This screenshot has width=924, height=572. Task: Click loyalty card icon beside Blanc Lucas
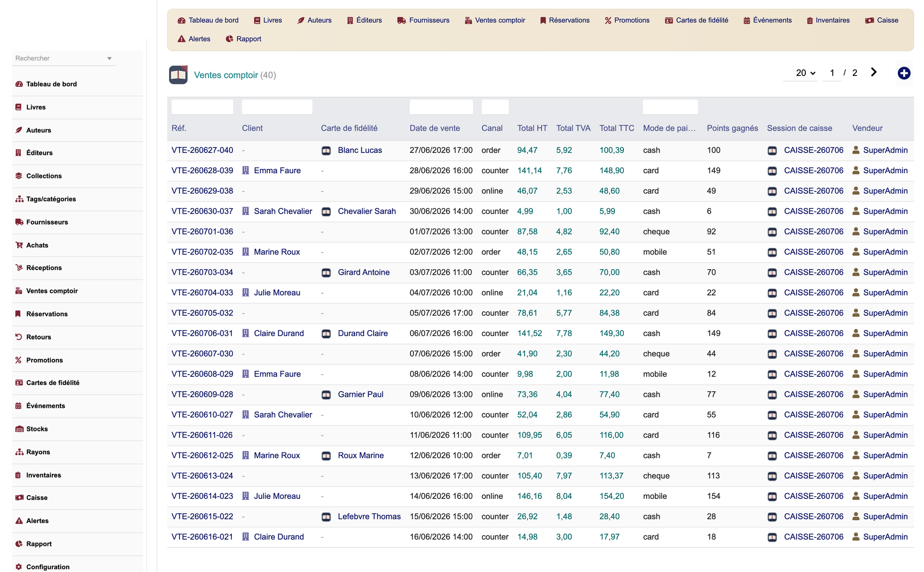[x=326, y=150]
